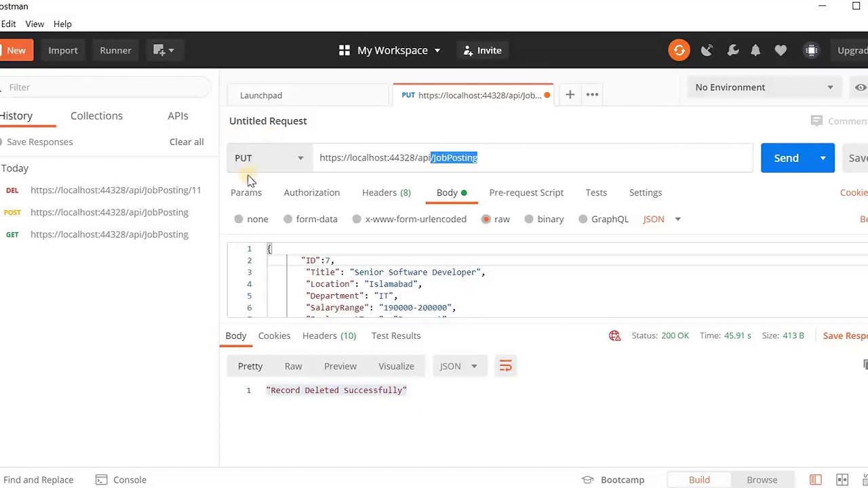Open the JSON body format dropdown
The width and height of the screenshot is (868, 488).
point(662,219)
